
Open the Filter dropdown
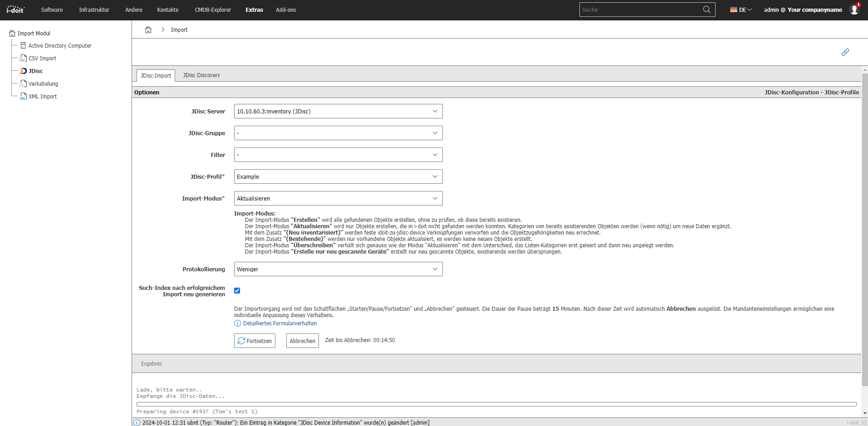point(338,155)
